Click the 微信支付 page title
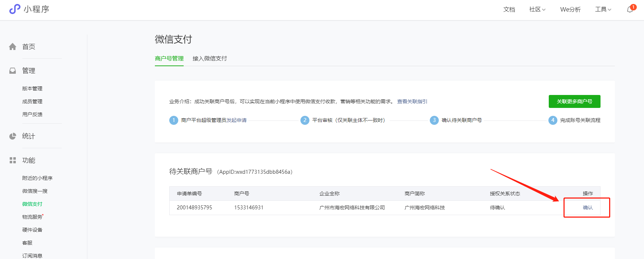Viewport: 644px width, 259px height. coord(174,39)
